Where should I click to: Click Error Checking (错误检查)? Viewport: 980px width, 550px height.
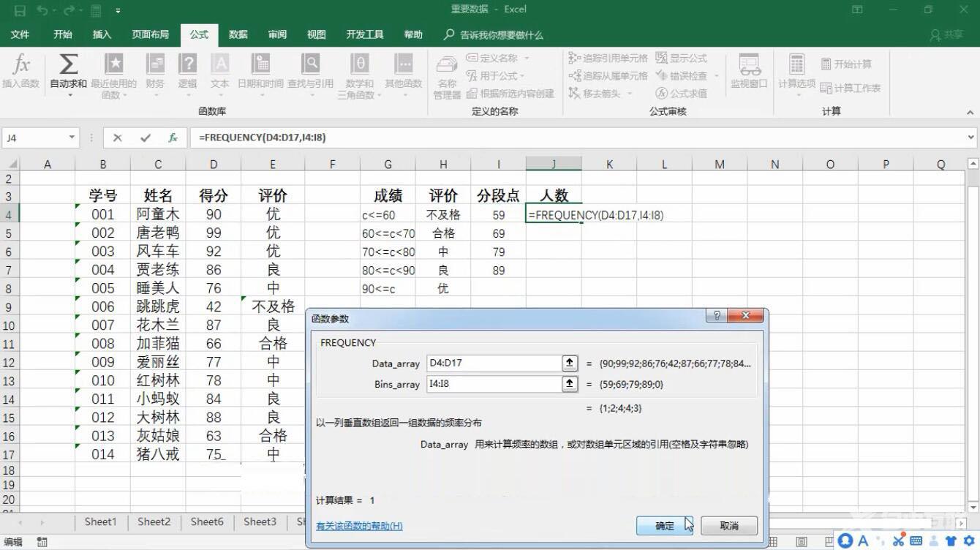click(682, 75)
